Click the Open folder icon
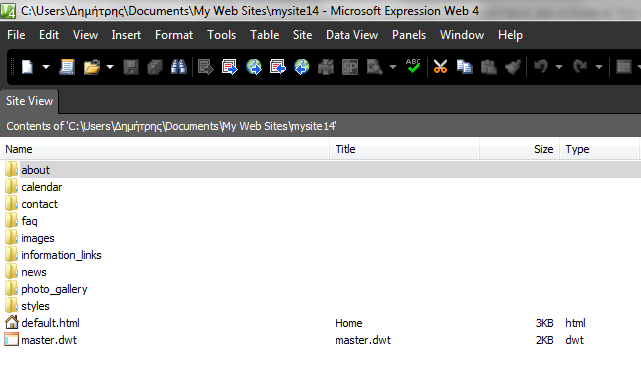Viewport: 641px width, 371px height. [92, 67]
